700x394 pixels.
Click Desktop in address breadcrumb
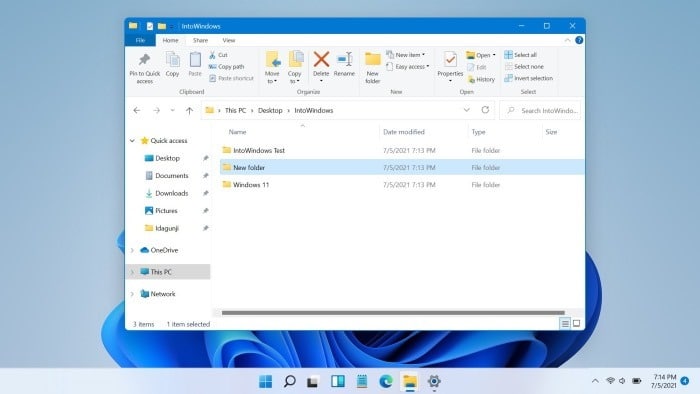(x=270, y=110)
